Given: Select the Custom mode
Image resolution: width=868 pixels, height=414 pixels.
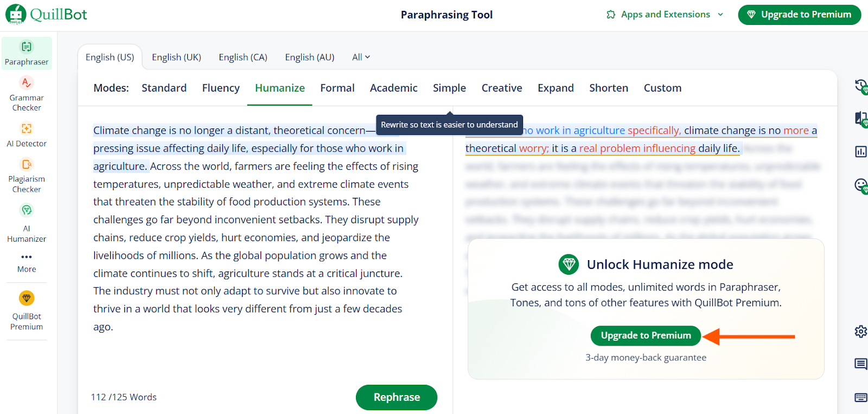Looking at the screenshot, I should pyautogui.click(x=662, y=88).
